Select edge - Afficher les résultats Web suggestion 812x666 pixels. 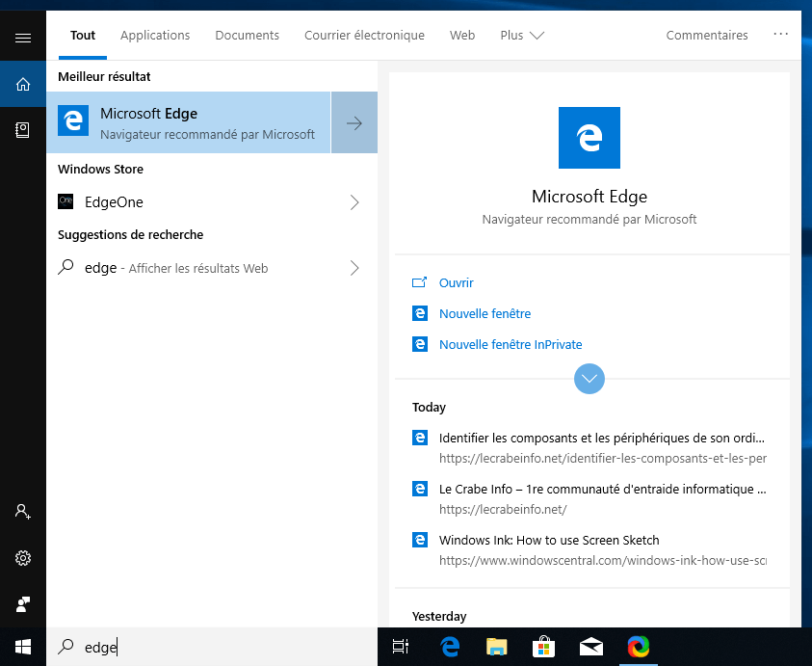pyautogui.click(x=212, y=268)
